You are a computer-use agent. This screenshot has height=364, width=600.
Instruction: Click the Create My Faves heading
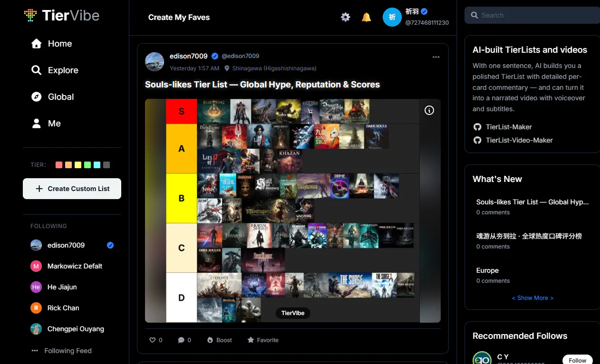click(x=179, y=17)
